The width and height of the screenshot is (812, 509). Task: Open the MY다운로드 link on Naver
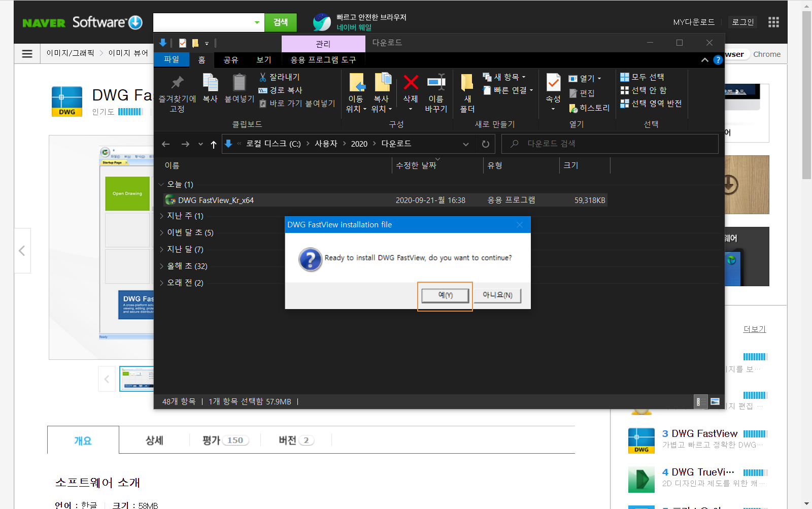click(694, 22)
